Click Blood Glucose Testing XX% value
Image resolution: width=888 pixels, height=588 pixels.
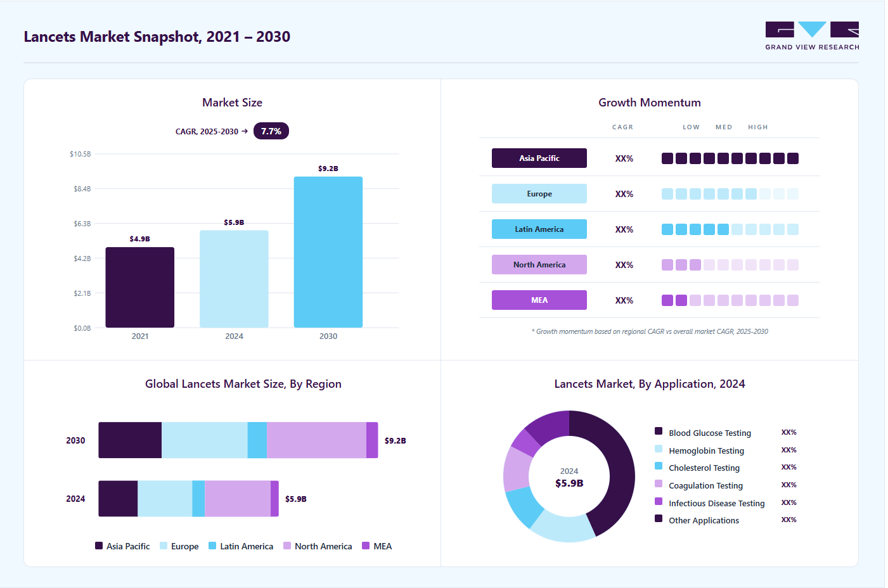point(788,432)
